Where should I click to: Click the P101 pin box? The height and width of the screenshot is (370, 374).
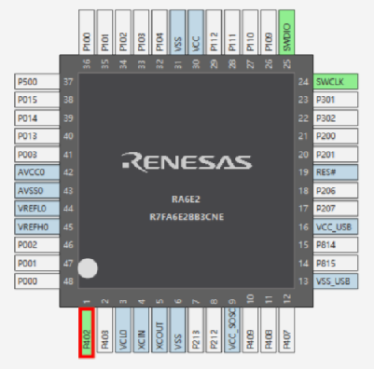point(105,32)
